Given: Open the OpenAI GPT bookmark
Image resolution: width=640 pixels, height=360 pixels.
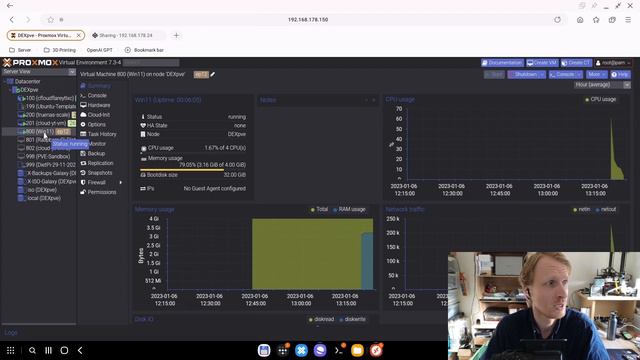Looking at the screenshot, I should pos(99,50).
